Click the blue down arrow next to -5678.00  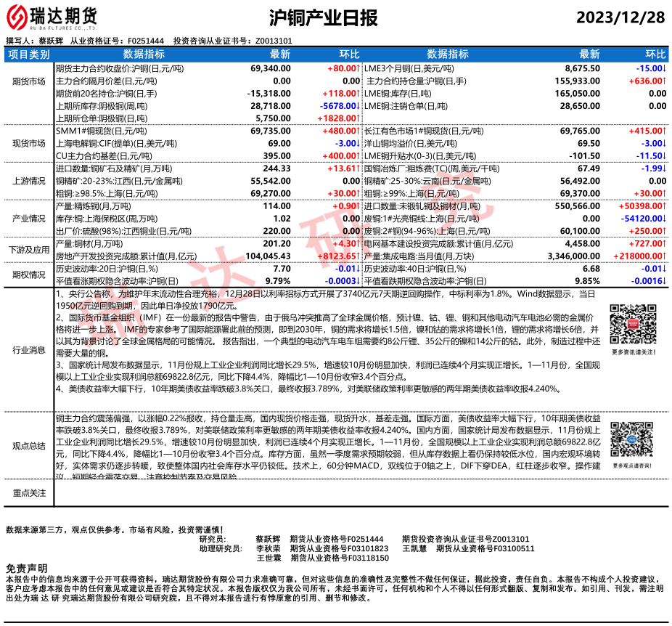358,105
